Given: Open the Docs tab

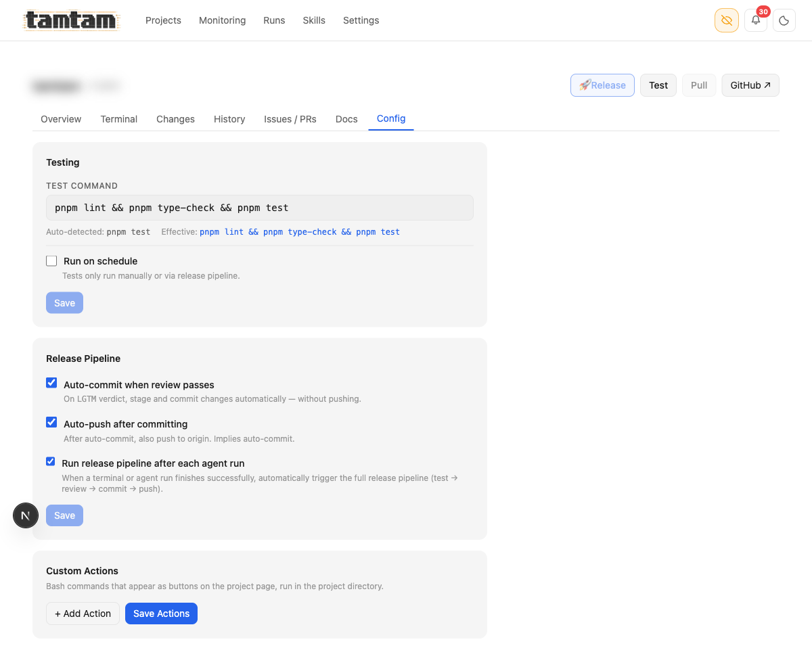Looking at the screenshot, I should (x=346, y=119).
